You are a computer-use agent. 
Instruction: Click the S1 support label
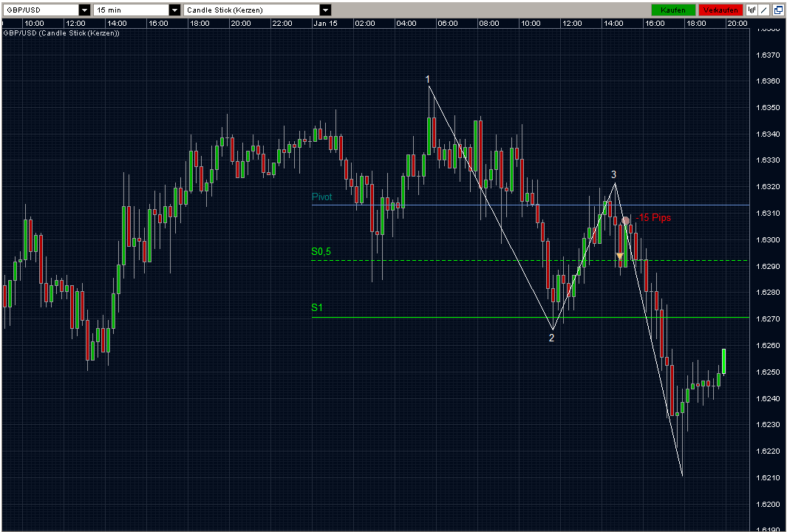click(317, 307)
